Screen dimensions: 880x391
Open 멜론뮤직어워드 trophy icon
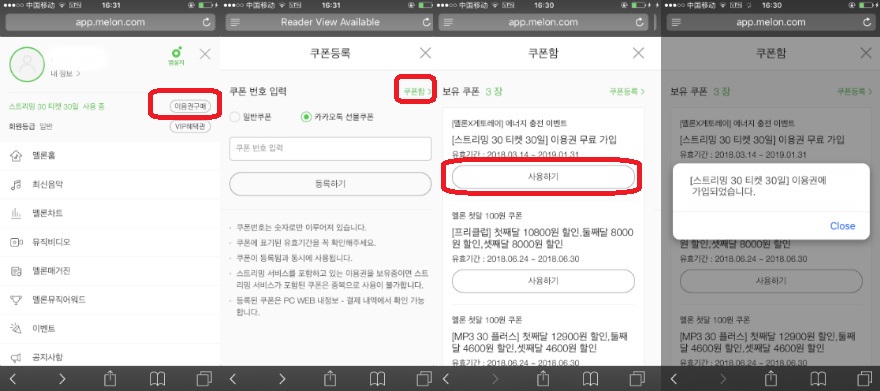16,300
